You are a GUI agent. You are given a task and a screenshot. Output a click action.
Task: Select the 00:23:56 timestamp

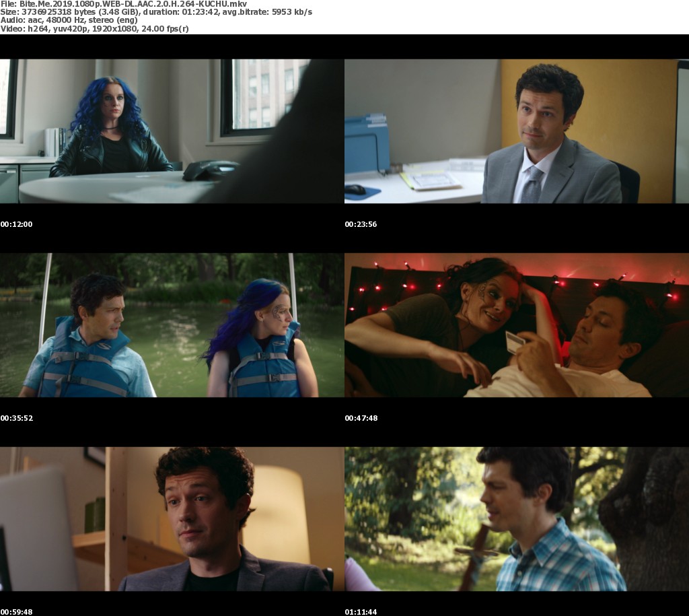click(x=361, y=224)
